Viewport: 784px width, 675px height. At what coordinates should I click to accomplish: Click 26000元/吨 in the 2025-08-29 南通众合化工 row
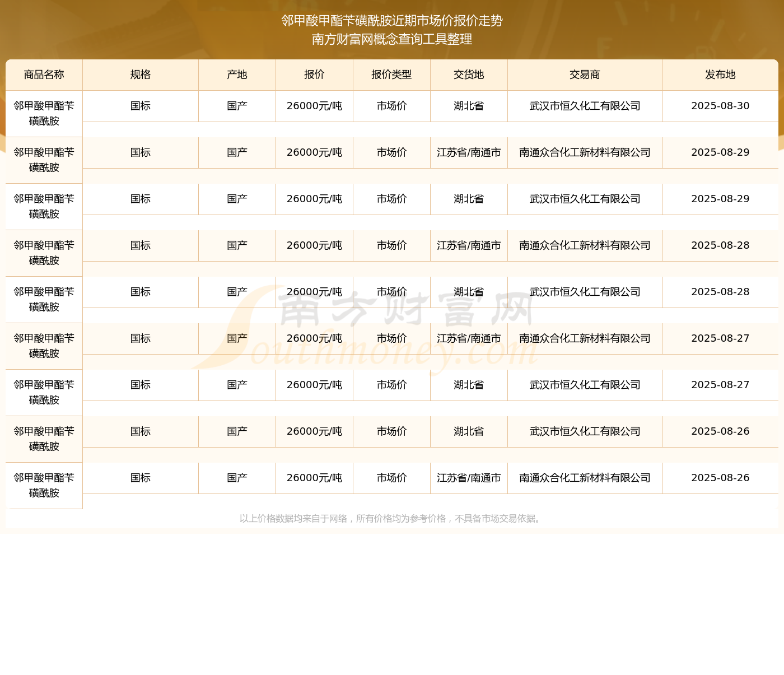pos(314,152)
